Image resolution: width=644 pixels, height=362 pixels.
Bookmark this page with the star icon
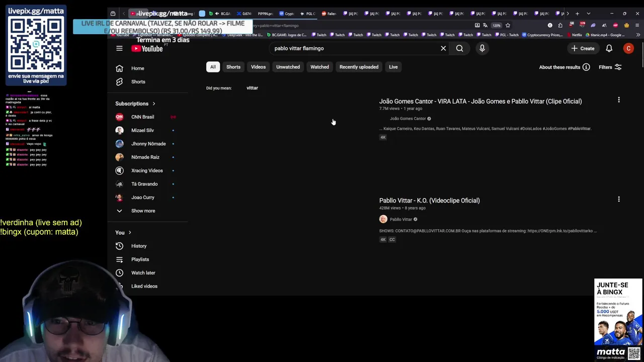point(508,25)
